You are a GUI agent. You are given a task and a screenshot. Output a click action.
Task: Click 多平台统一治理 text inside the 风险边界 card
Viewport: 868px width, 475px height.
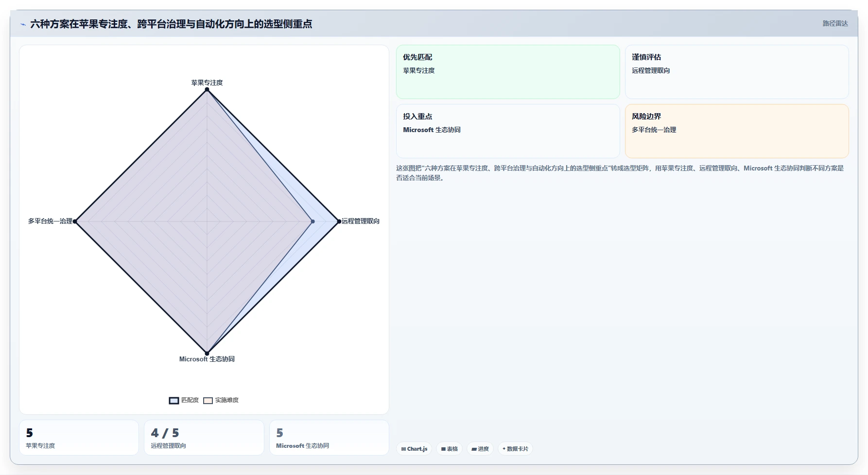point(654,130)
